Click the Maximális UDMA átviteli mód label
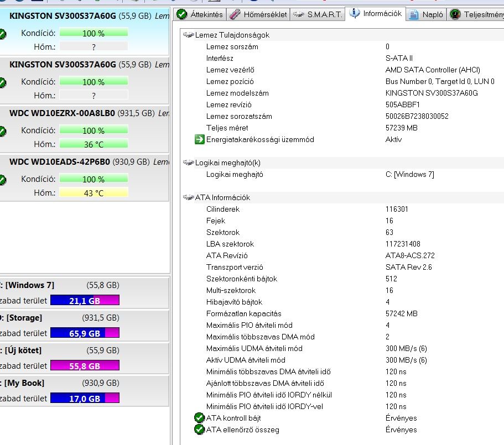The height and width of the screenshot is (445, 504). [x=254, y=348]
